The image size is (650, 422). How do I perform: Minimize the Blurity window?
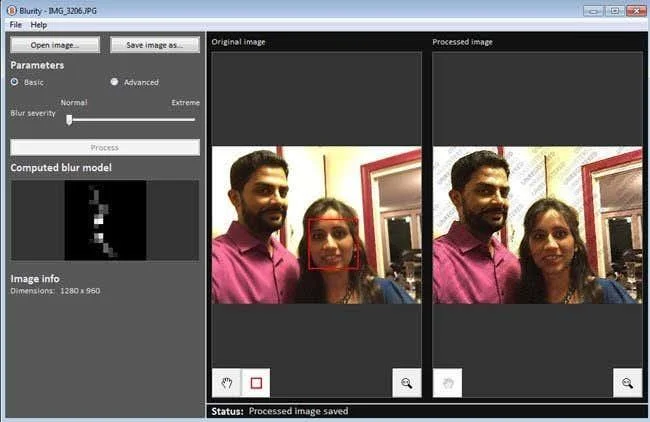pos(594,10)
